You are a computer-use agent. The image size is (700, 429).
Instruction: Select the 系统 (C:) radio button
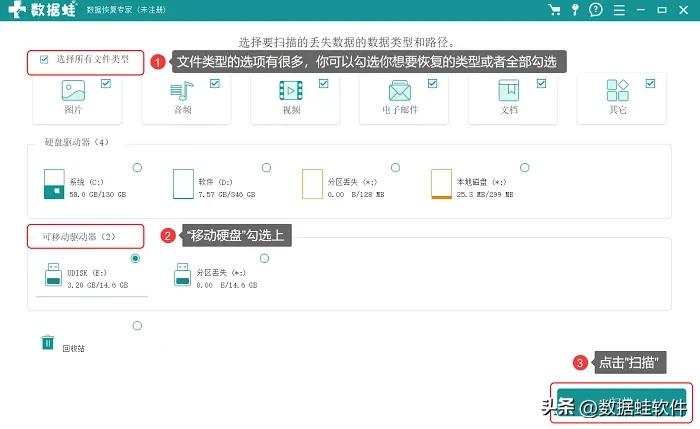click(x=137, y=167)
